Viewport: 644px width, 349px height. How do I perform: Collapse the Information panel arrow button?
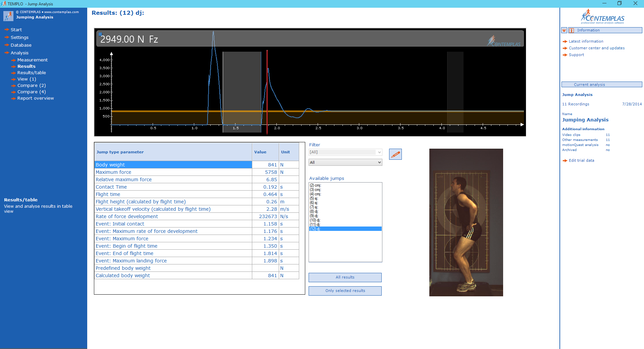tap(564, 31)
